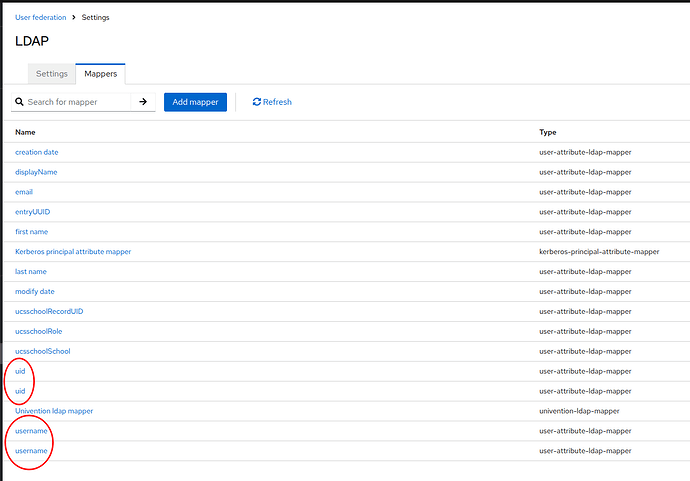The height and width of the screenshot is (481, 690).
Task: Go to User federation breadcrumb
Action: 40,17
